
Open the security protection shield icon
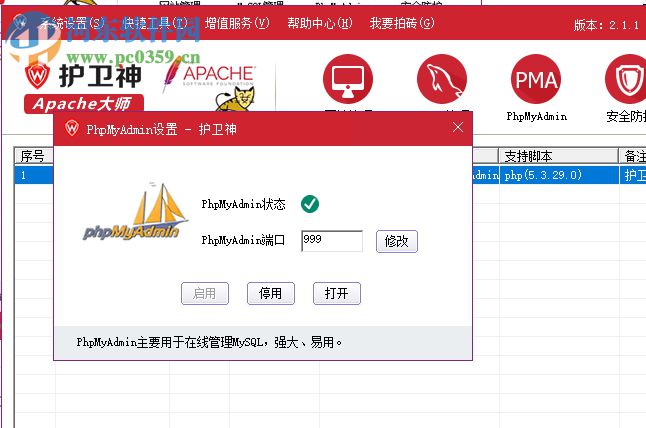627,79
